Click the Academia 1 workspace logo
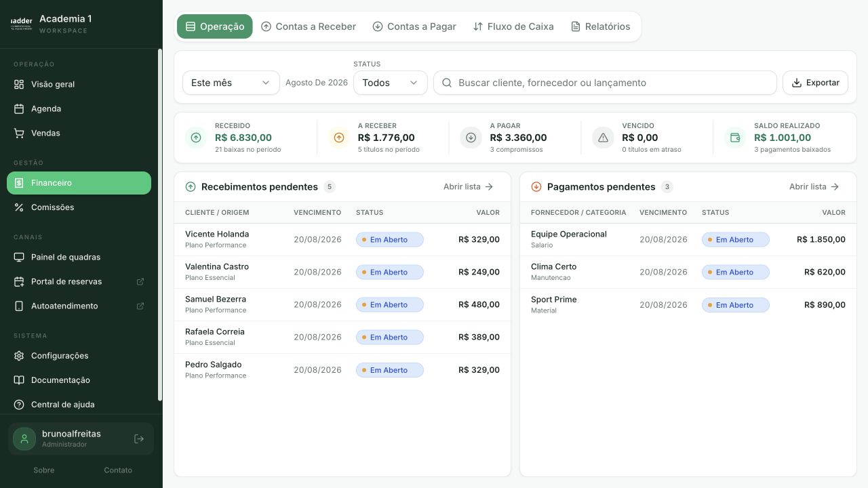Screen dimensions: 868x488 [22, 23]
